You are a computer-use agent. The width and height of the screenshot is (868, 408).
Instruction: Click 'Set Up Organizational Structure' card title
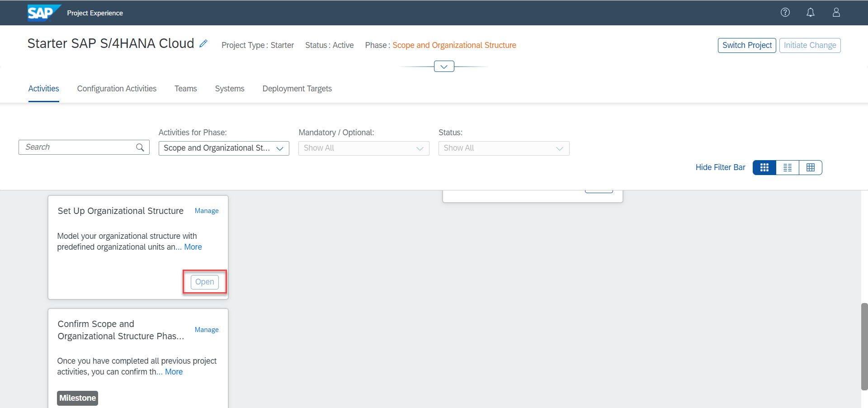click(x=121, y=211)
